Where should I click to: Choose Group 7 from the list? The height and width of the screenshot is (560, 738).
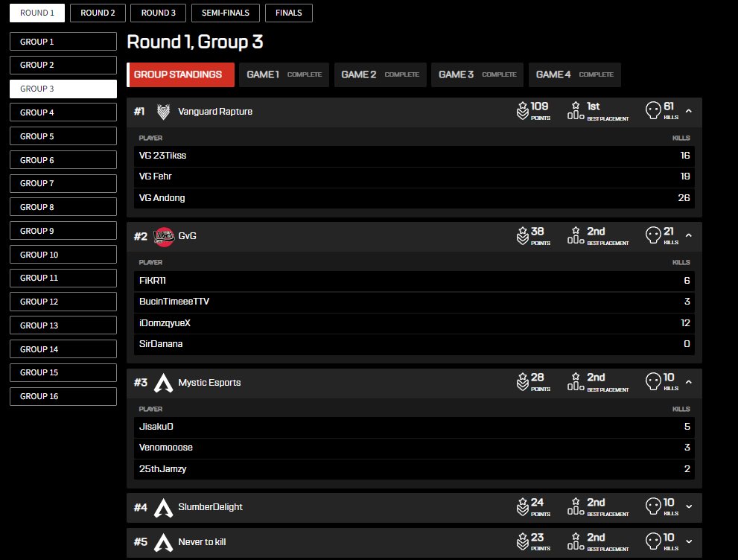63,183
